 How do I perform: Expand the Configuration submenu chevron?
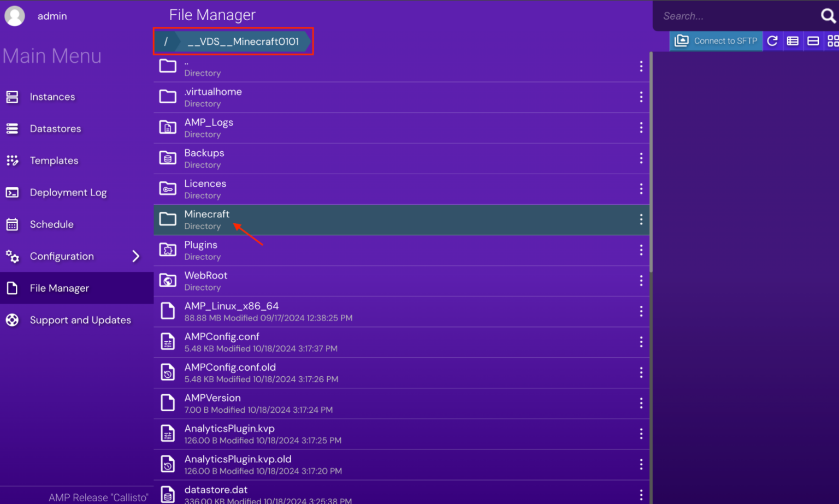coord(137,256)
